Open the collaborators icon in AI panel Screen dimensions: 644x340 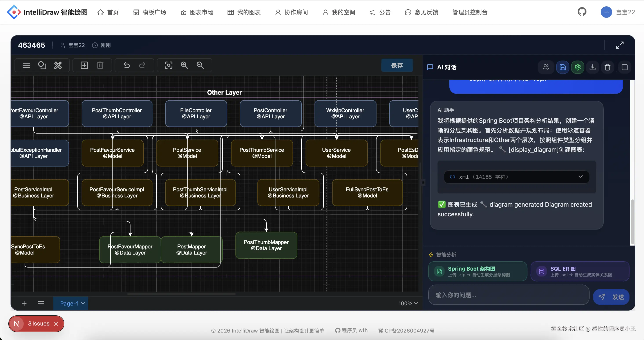(546, 67)
